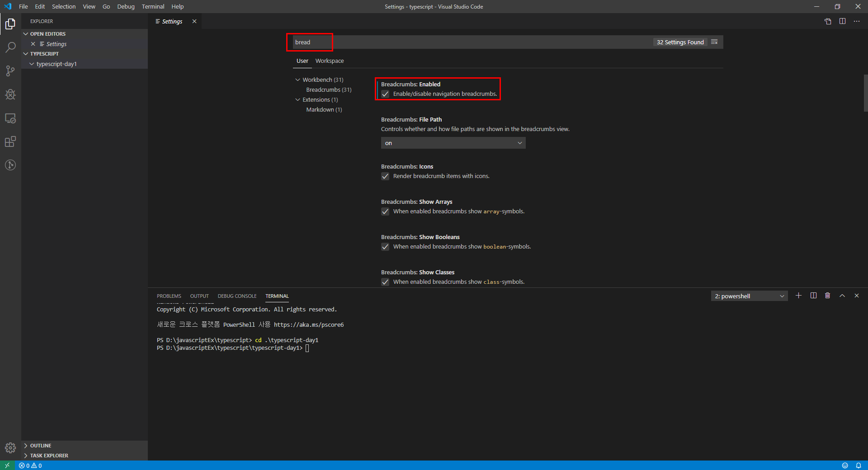
Task: Expand the Task Explorer section
Action: click(x=85, y=456)
